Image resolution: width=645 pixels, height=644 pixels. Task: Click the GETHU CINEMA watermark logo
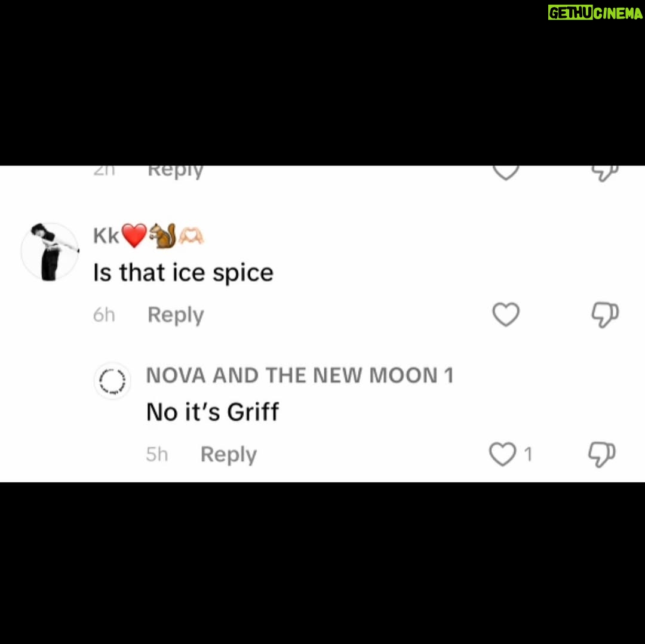[595, 13]
